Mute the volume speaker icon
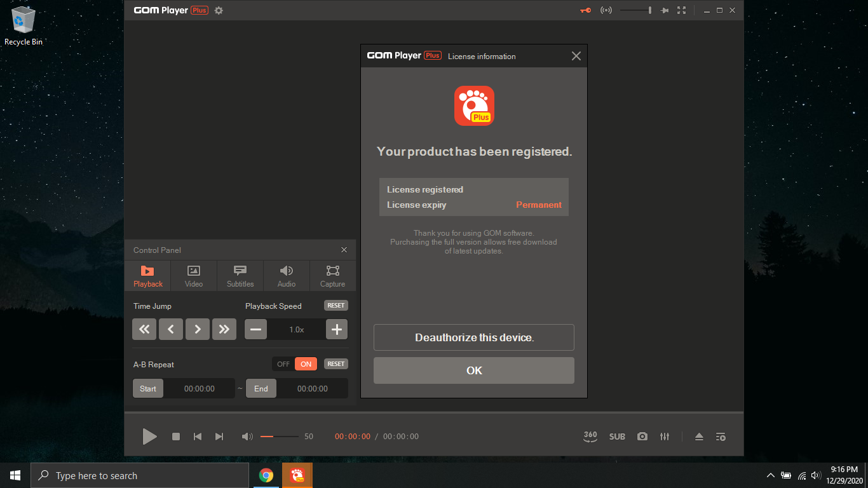Image resolution: width=868 pixels, height=488 pixels. [247, 437]
